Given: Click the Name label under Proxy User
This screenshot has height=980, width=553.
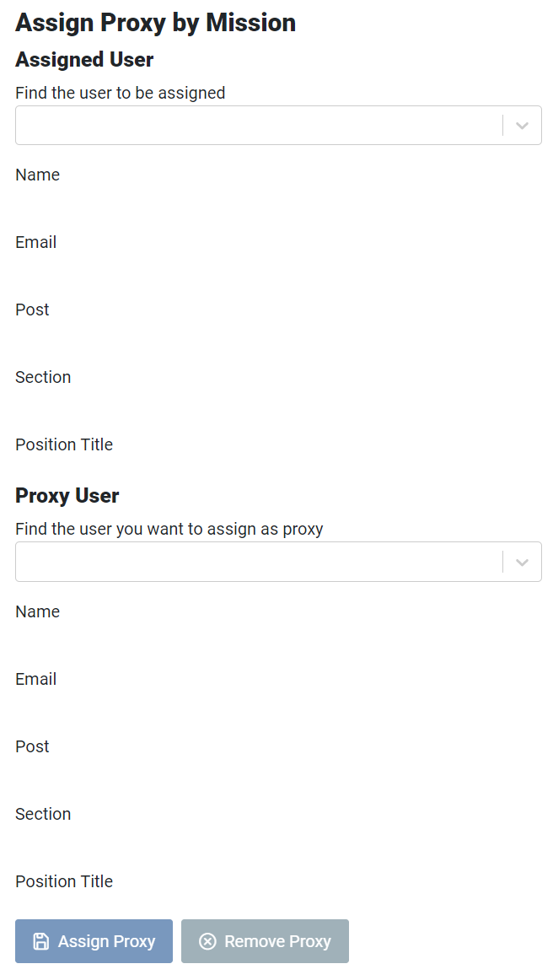Looking at the screenshot, I should pos(37,612).
